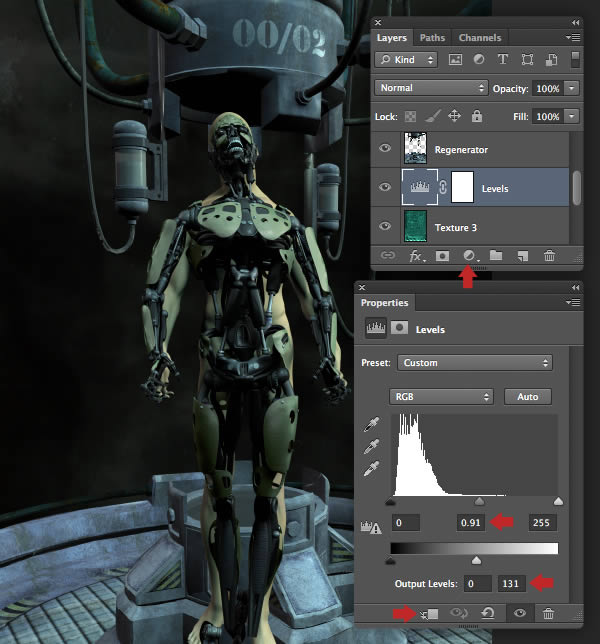Click the Layers panel scrollbar
Viewport: 600px width, 644px height.
coord(577,188)
